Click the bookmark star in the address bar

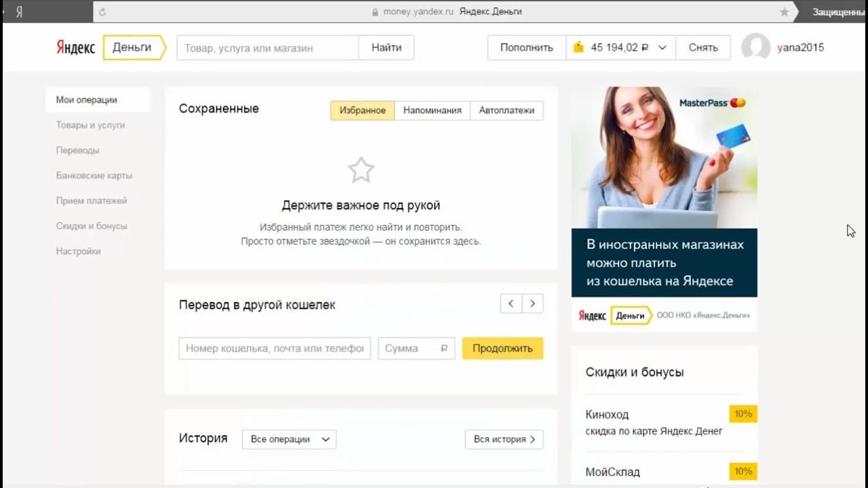[785, 12]
